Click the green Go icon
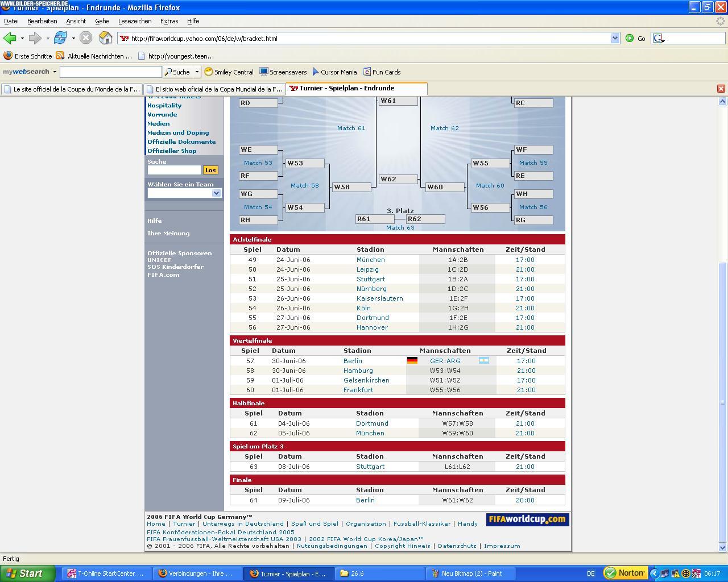 pos(630,38)
